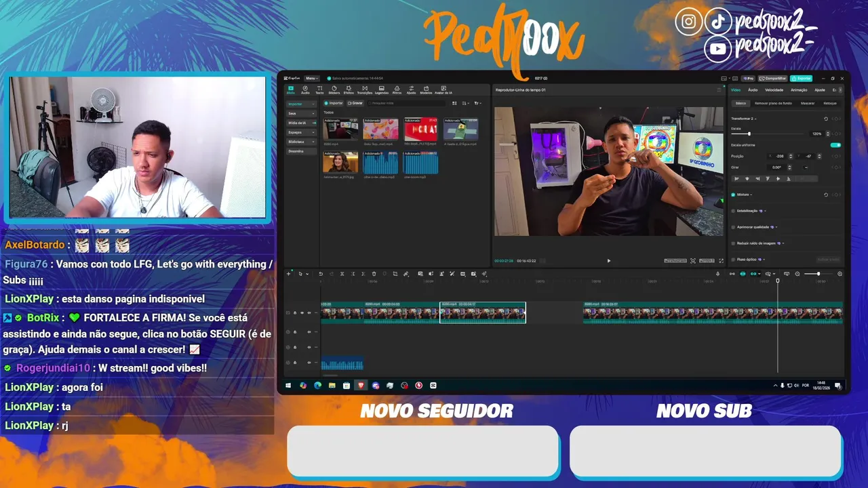
Task: Select the 8280.mp4 media thumbnail
Action: [340, 129]
